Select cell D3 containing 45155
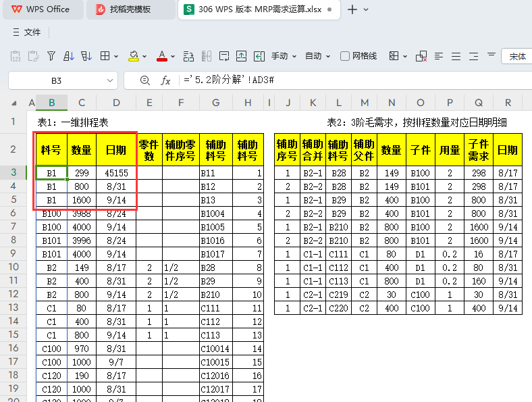532x402 pixels. coord(116,173)
